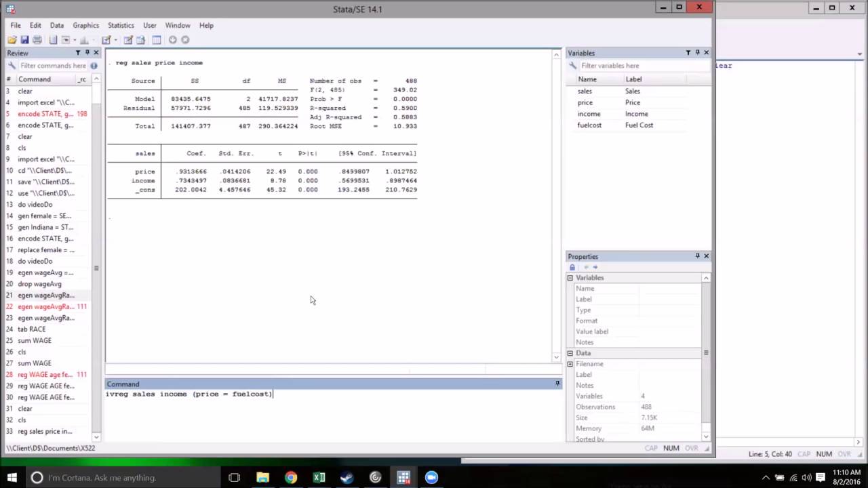Open the Window menu
This screenshot has height=488, width=868.
pyautogui.click(x=178, y=25)
